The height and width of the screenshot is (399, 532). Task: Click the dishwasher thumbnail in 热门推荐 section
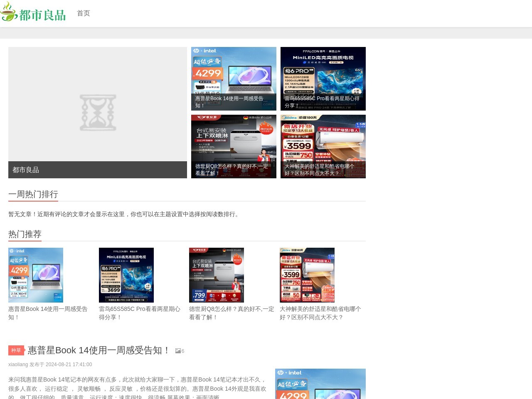point(217,275)
